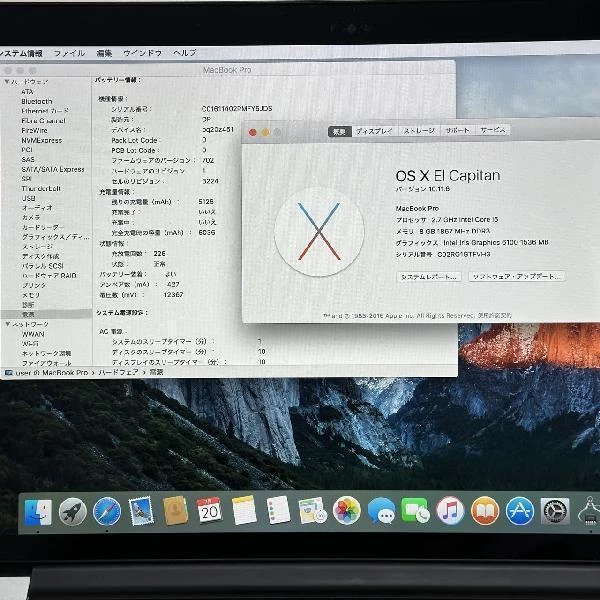Open iBooks orange icon in Dock
600x600 pixels.
[x=485, y=510]
